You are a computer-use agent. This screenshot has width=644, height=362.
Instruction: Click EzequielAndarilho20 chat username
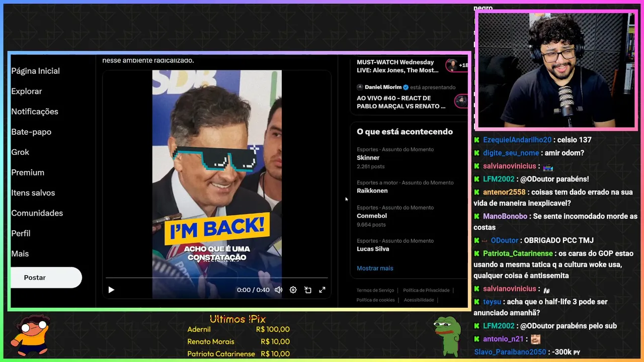click(x=517, y=140)
